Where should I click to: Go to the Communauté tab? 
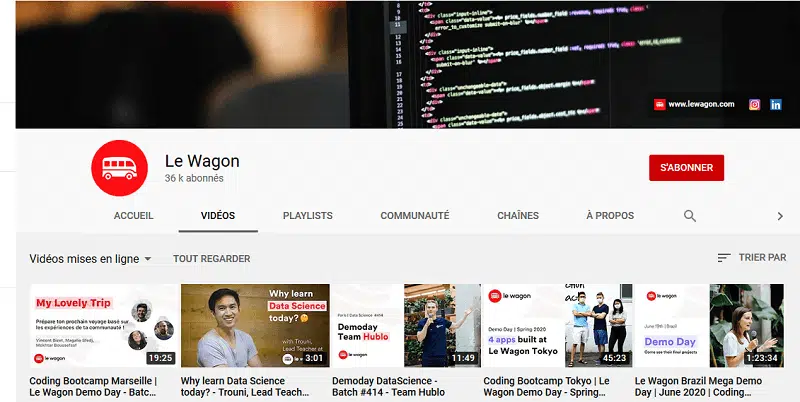pos(415,216)
